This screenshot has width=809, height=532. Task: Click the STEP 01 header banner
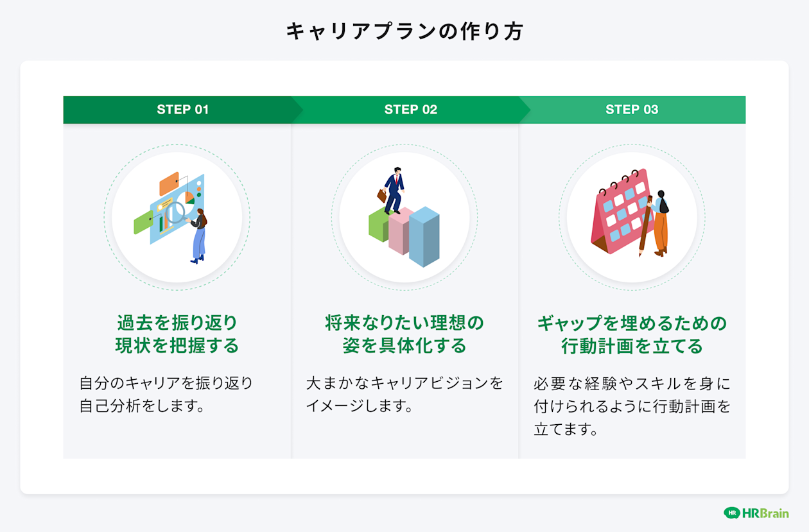point(183,110)
